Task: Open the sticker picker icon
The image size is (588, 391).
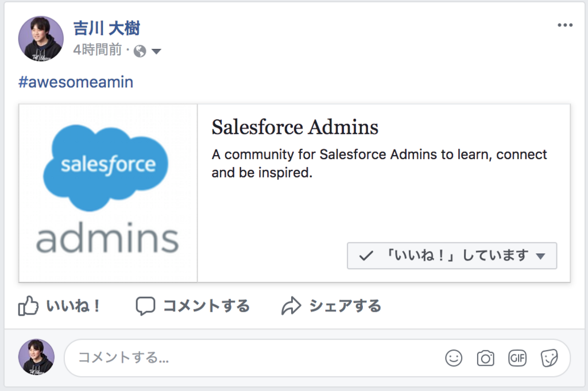Action: tap(550, 358)
